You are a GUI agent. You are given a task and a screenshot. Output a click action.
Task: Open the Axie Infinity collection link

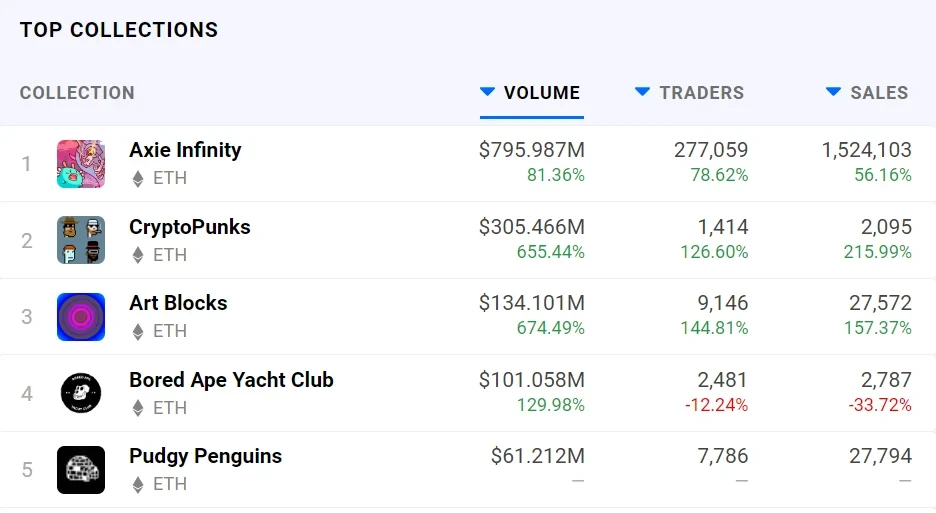click(x=185, y=150)
